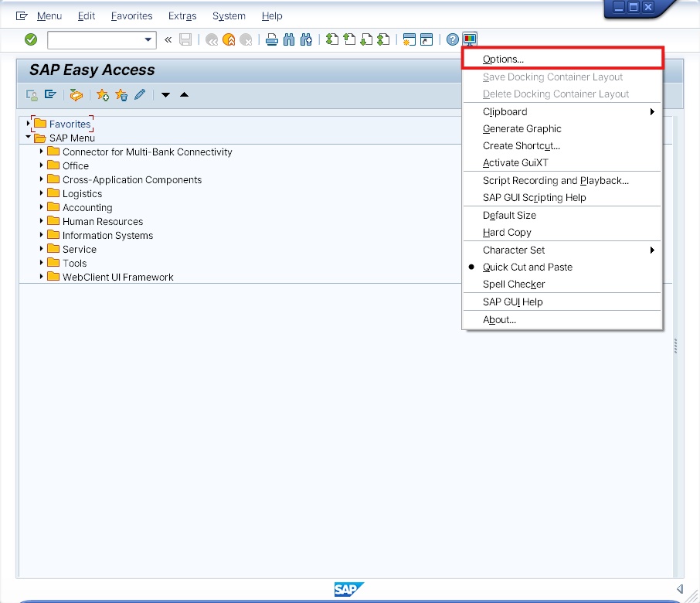Click the grey Cancel icon

(246, 39)
